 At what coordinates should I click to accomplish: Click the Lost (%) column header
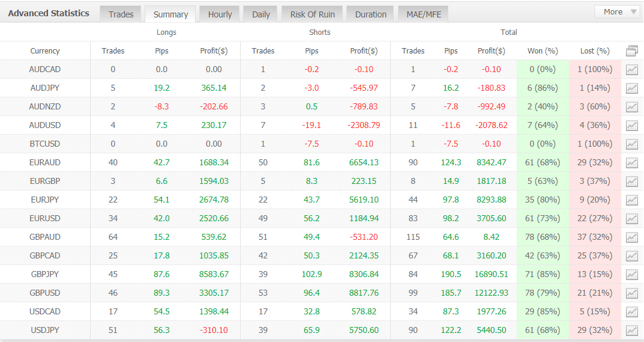(x=594, y=51)
